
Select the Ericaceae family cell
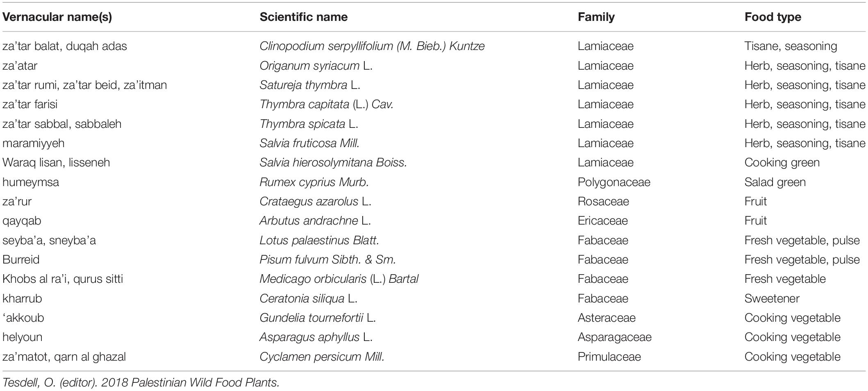click(x=602, y=221)
